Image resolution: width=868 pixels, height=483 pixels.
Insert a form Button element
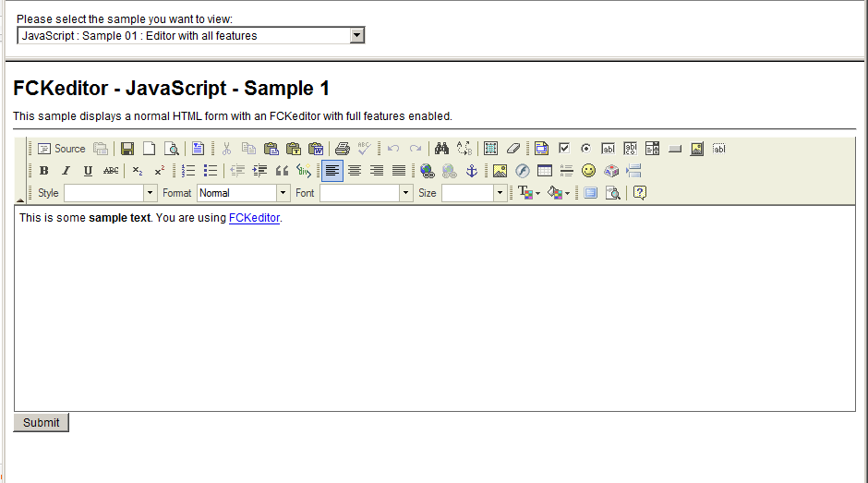674,149
